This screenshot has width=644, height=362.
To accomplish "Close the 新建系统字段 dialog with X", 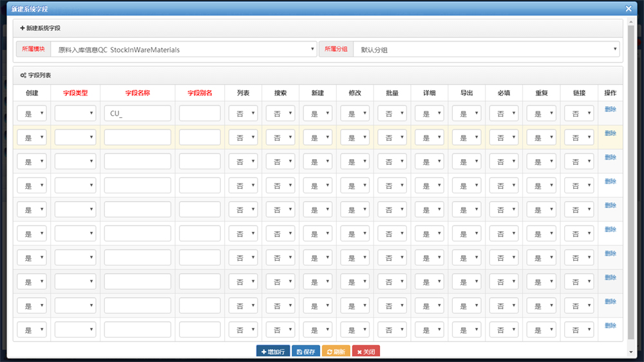I will pyautogui.click(x=629, y=8).
